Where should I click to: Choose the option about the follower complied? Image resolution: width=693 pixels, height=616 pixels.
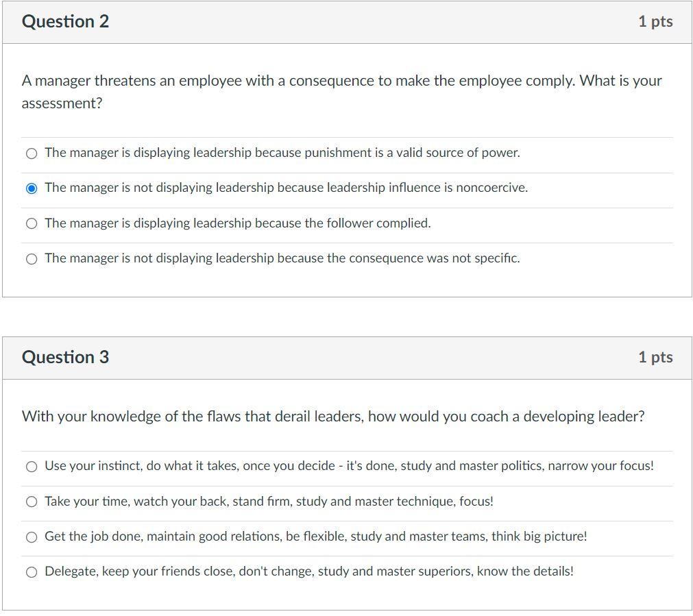click(32, 223)
